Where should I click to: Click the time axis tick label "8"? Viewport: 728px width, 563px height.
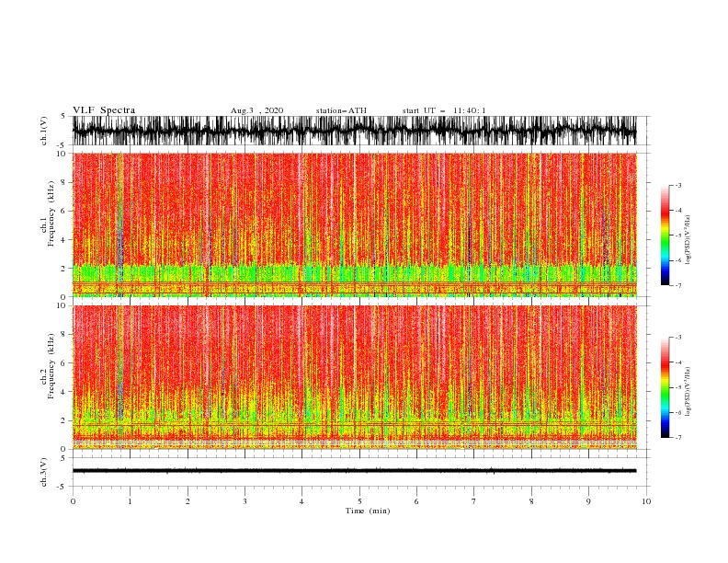(531, 501)
